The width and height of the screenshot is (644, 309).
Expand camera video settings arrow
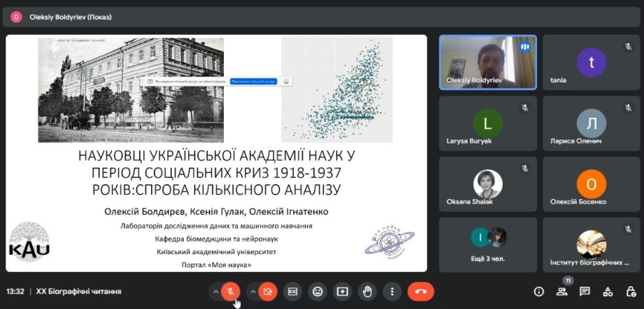click(x=253, y=291)
